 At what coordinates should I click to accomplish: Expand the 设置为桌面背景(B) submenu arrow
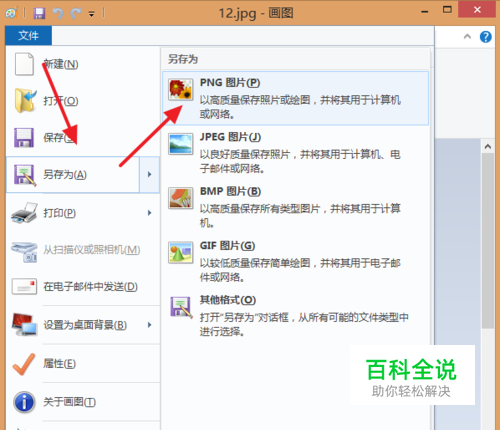tap(149, 325)
